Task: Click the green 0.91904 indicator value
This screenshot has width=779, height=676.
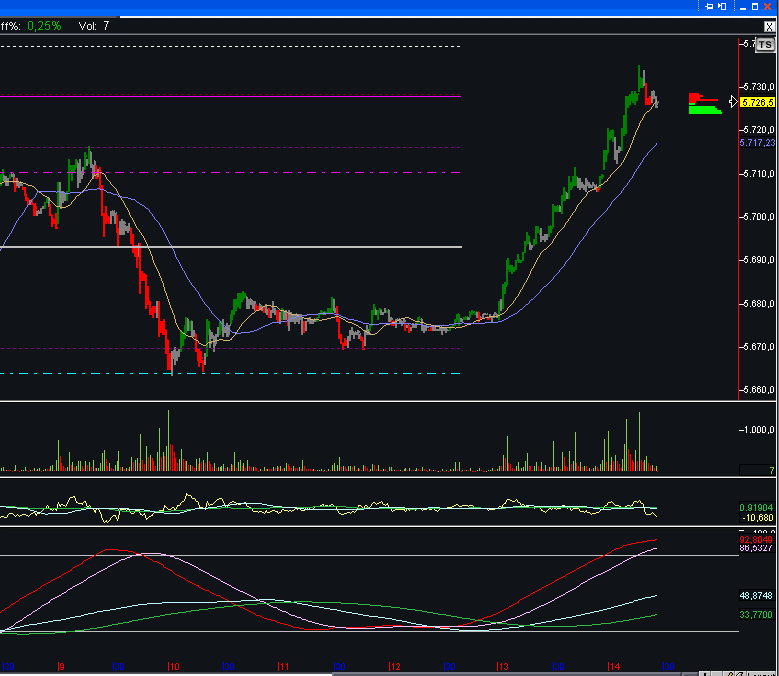Action: (x=757, y=508)
